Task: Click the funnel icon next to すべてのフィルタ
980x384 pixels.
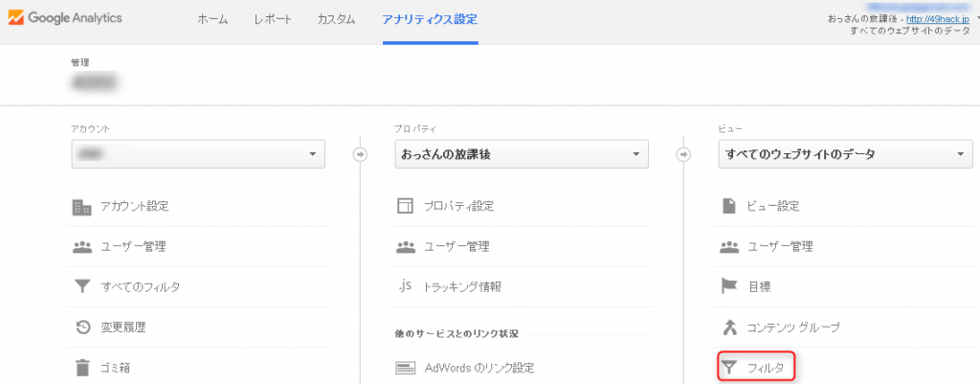Action: (81, 286)
